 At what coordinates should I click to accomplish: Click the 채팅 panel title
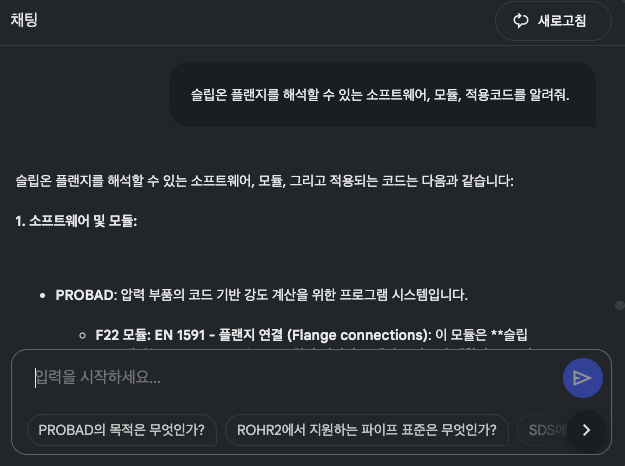[x=26, y=21]
